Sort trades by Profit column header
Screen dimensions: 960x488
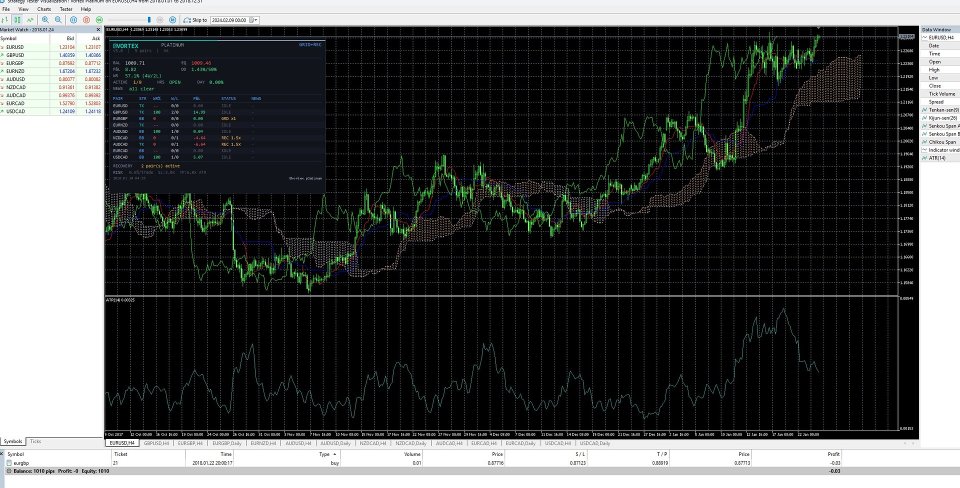833,454
